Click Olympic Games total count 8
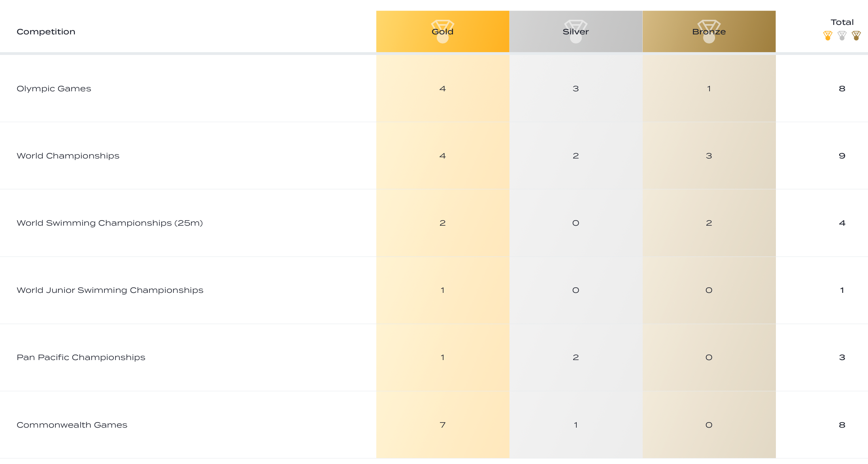The height and width of the screenshot is (464, 868). (842, 89)
